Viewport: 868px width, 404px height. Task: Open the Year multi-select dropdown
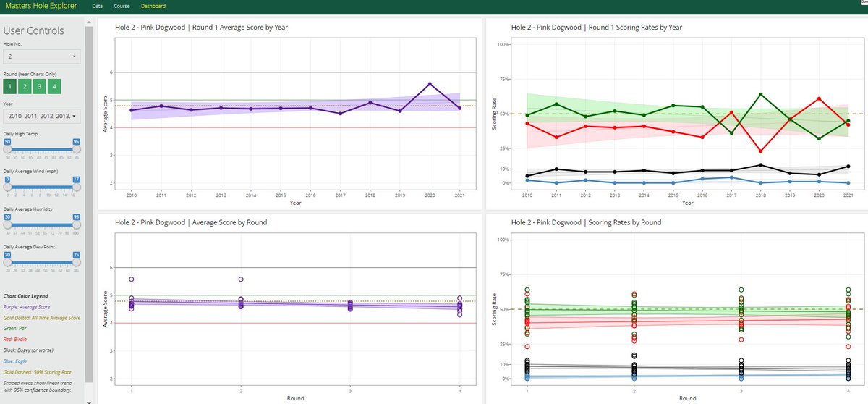[x=42, y=116]
